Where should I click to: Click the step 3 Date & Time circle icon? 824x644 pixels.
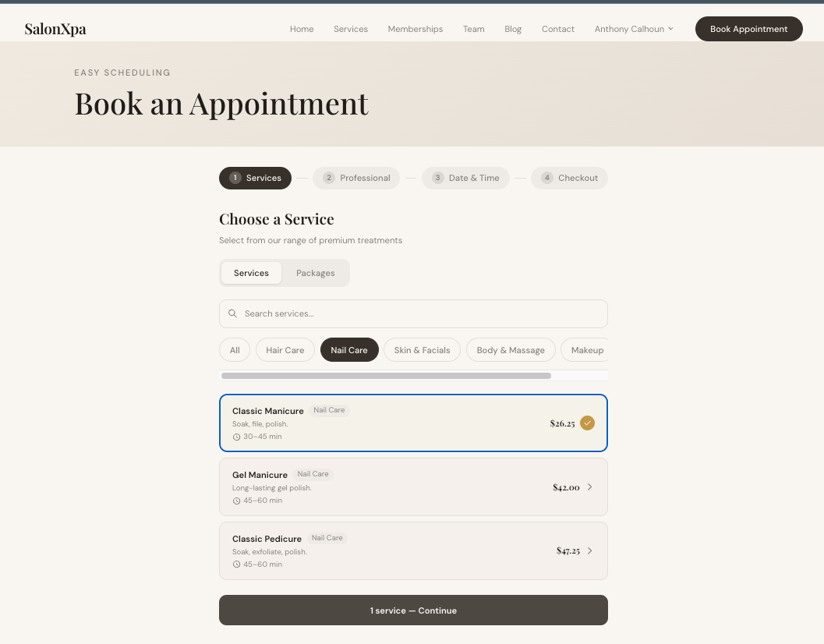(437, 178)
